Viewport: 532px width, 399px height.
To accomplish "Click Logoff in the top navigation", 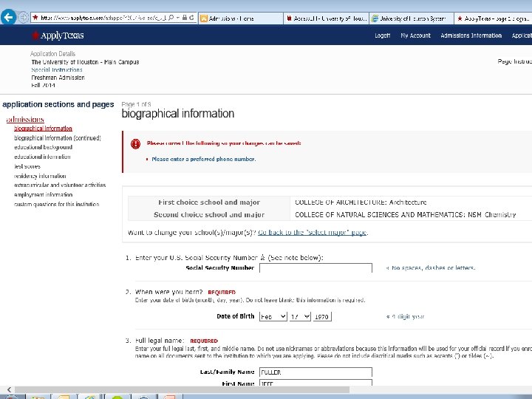I will (383, 35).
